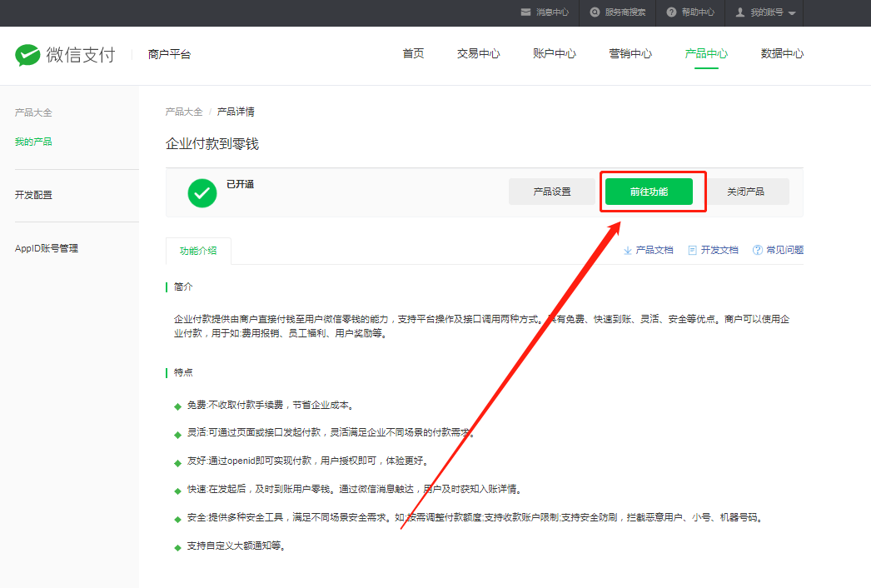The image size is (871, 588).
Task: Expand the 我的账号 dropdown arrow
Action: tap(792, 13)
